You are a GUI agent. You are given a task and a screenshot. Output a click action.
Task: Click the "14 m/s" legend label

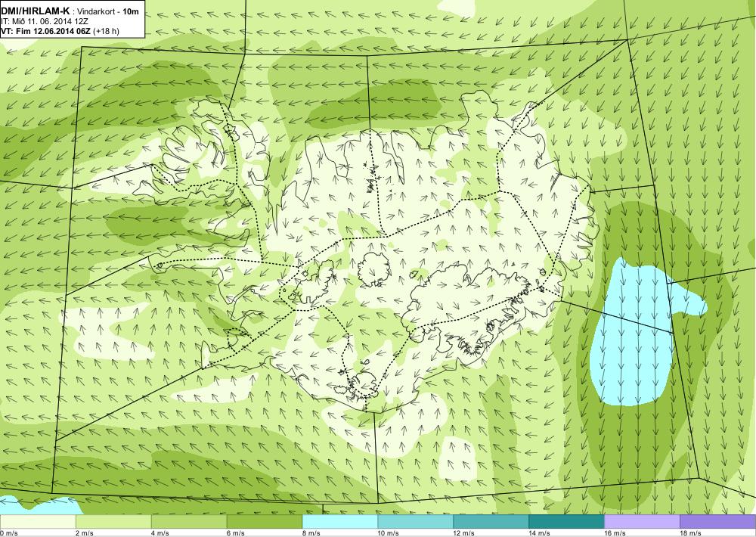tap(540, 533)
